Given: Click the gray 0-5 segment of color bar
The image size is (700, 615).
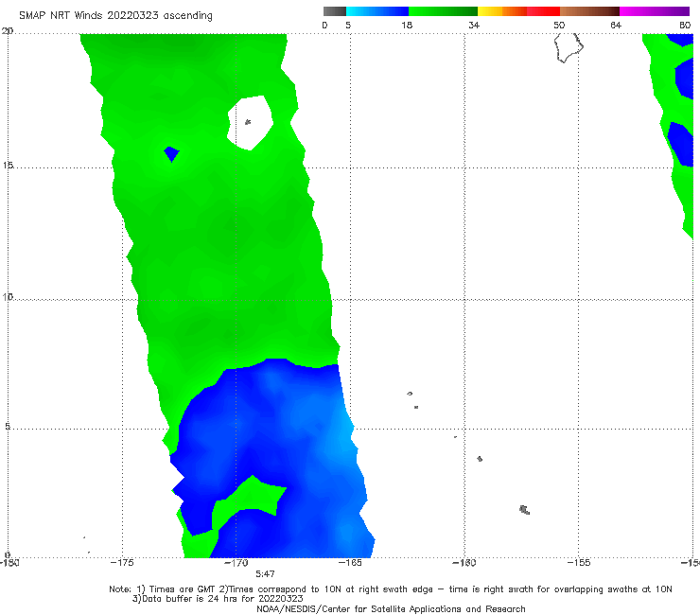Looking at the screenshot, I should click(x=335, y=11).
